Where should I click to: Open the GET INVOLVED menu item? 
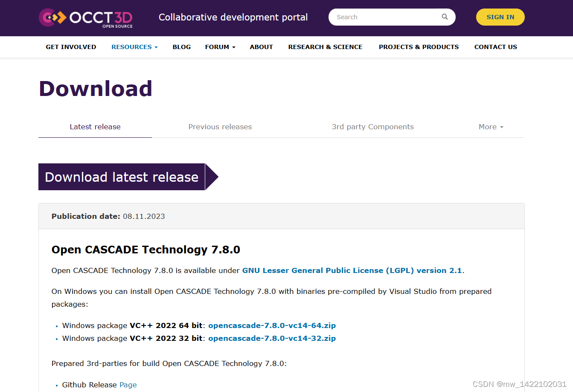[71, 47]
